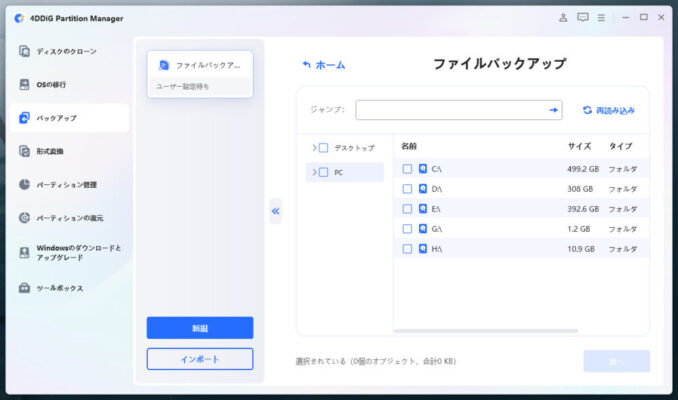The image size is (678, 400).
Task: Click the back arrow beside ホーム
Action: coord(306,65)
